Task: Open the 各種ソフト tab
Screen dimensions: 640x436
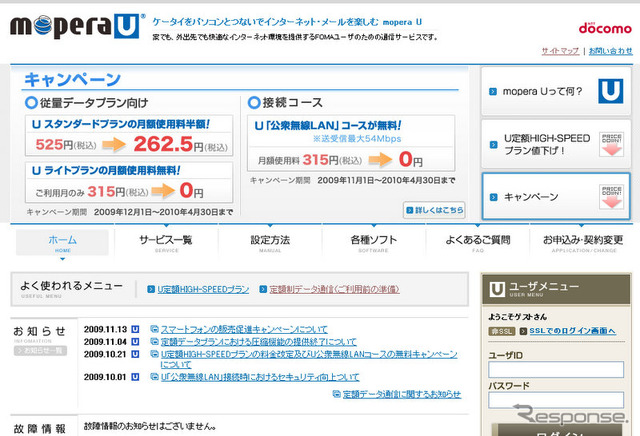Action: (x=373, y=242)
